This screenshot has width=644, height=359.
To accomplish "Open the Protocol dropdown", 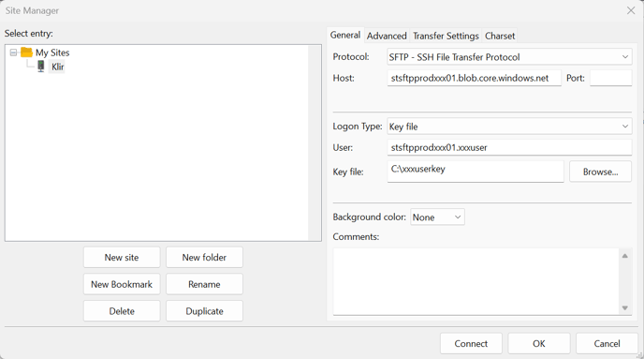I will pyautogui.click(x=509, y=57).
